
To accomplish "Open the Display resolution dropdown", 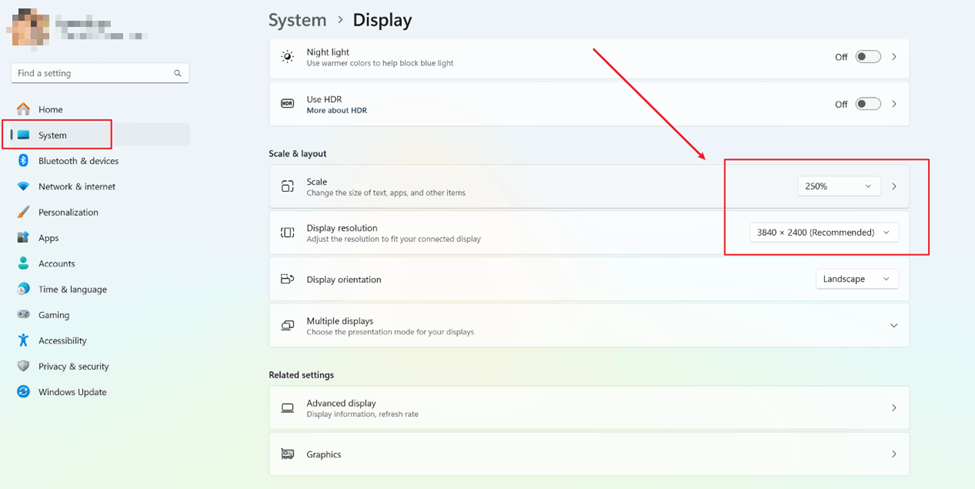I will (824, 232).
